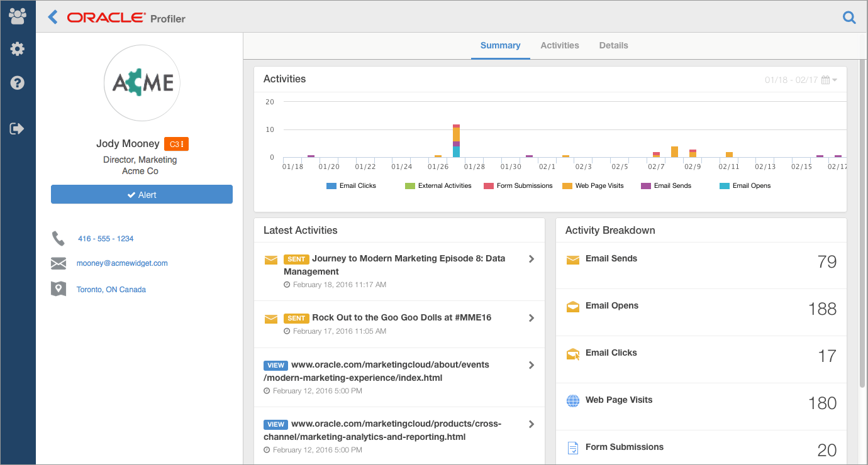Viewport: 868px width, 465px height.
Task: Switch to the Activities tab
Action: (560, 45)
